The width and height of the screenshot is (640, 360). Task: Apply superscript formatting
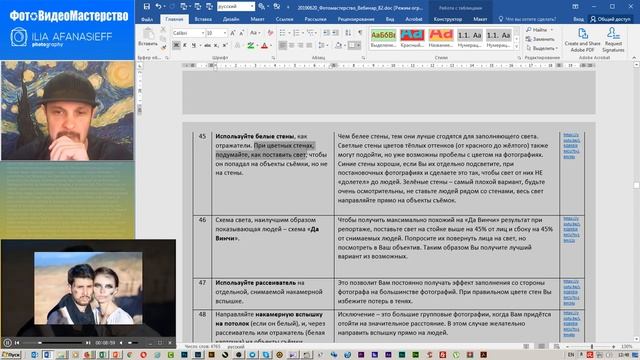224,45
